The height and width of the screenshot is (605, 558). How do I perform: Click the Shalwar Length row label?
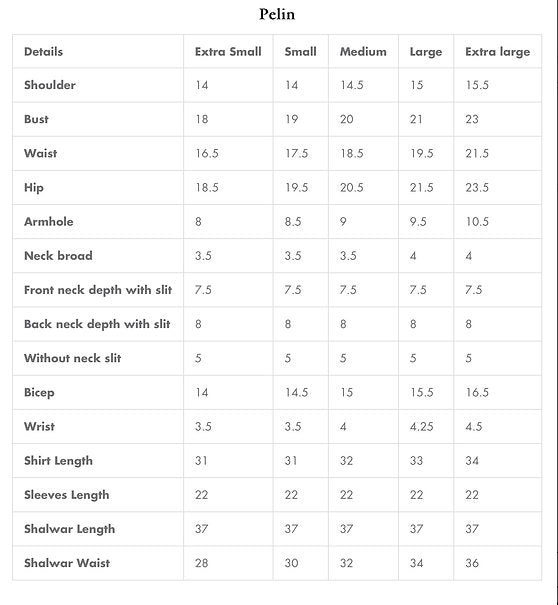coord(69,529)
